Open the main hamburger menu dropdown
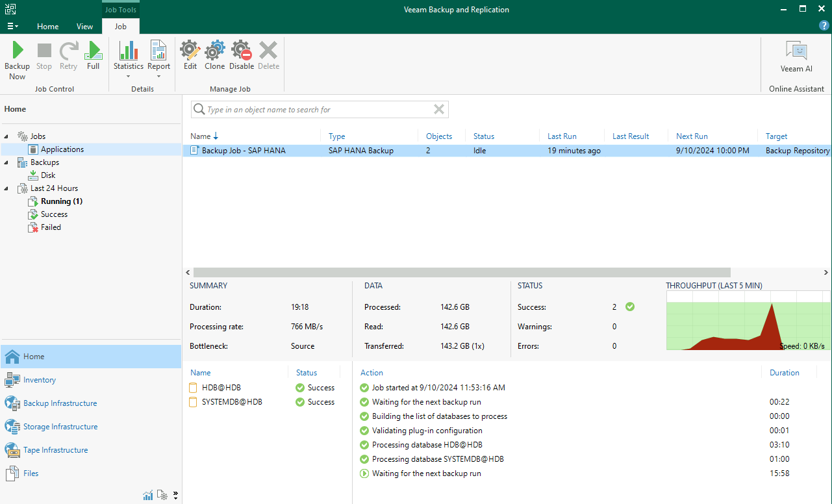The image size is (832, 504). 12,27
